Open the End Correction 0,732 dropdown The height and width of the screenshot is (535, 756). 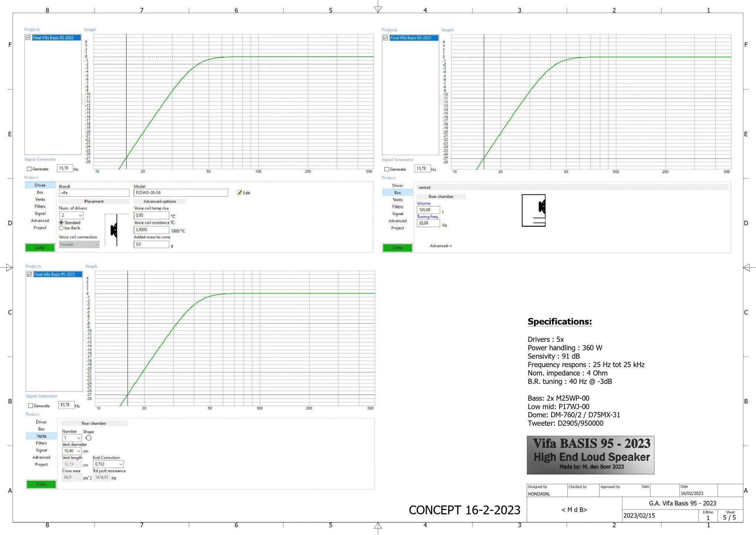108,464
